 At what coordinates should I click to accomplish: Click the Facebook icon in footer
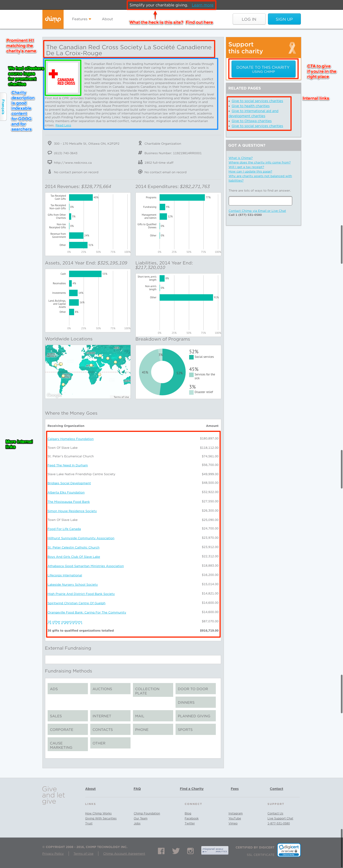tap(161, 851)
